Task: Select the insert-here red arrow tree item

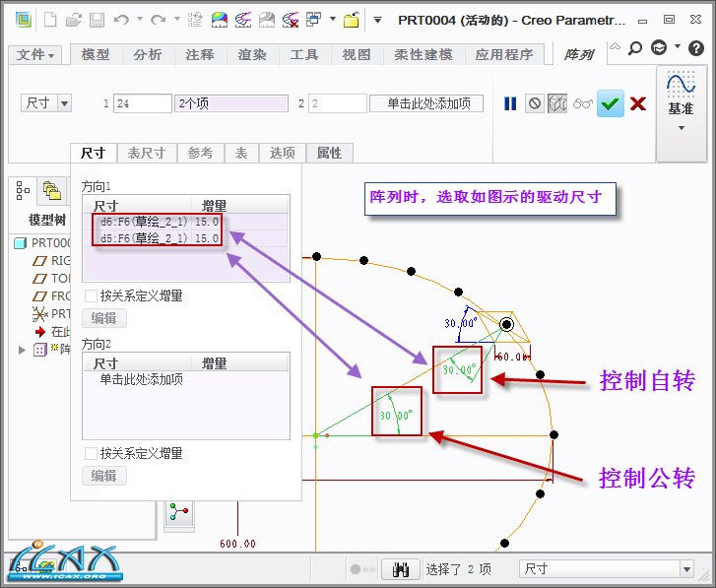Action: pos(50,332)
